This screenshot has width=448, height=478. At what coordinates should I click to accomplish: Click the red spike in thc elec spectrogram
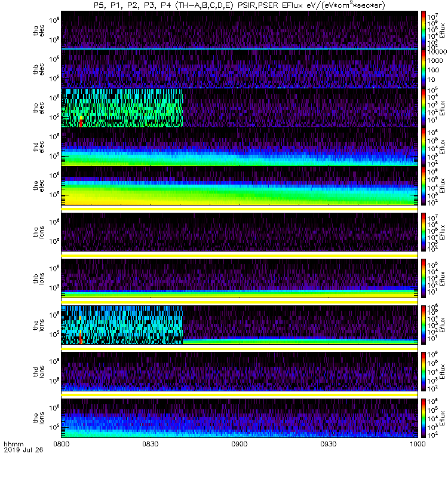pyautogui.click(x=81, y=123)
